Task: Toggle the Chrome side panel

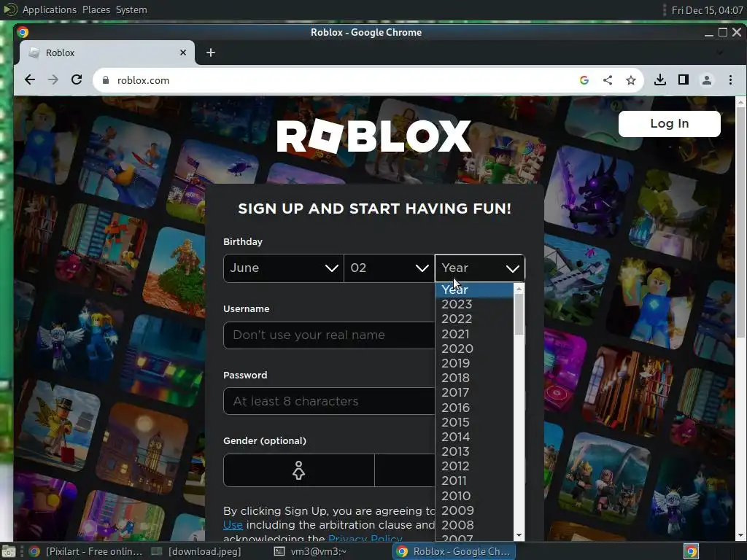Action: (x=683, y=80)
